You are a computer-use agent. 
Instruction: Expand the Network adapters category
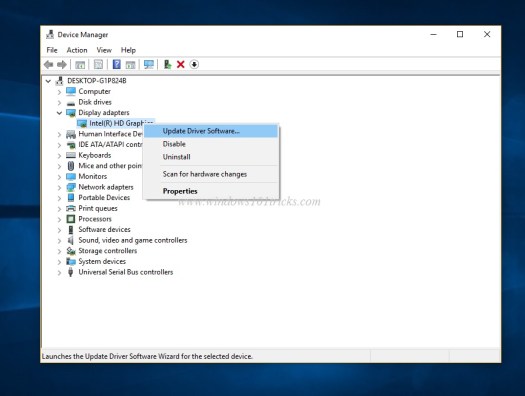tap(59, 187)
